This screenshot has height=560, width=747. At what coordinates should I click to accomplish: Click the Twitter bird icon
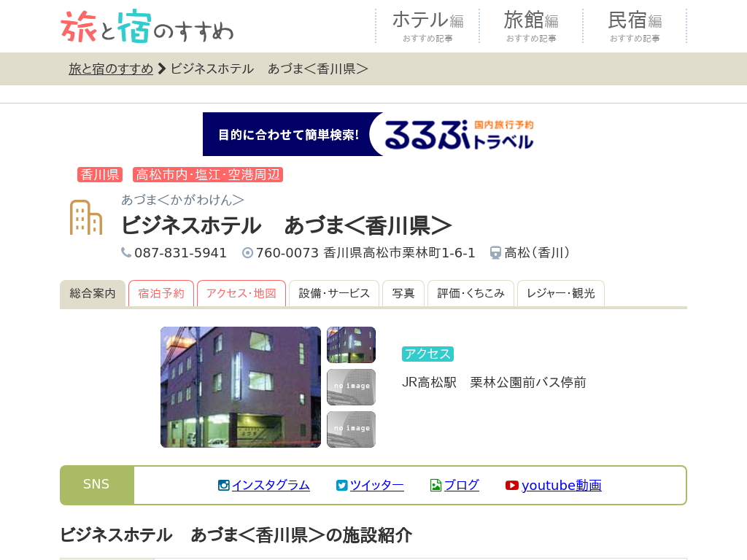pyautogui.click(x=341, y=485)
